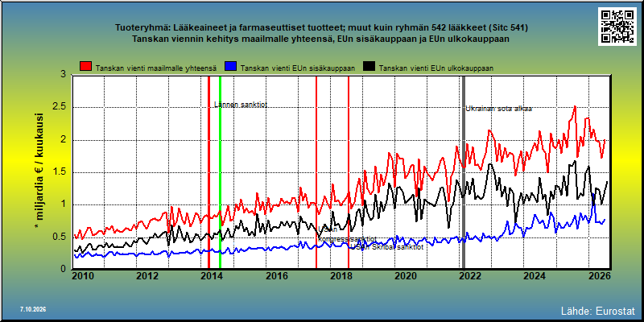Screen dimensions: 644x322
Task: Click the green vertical marker line
Action: coord(220,172)
